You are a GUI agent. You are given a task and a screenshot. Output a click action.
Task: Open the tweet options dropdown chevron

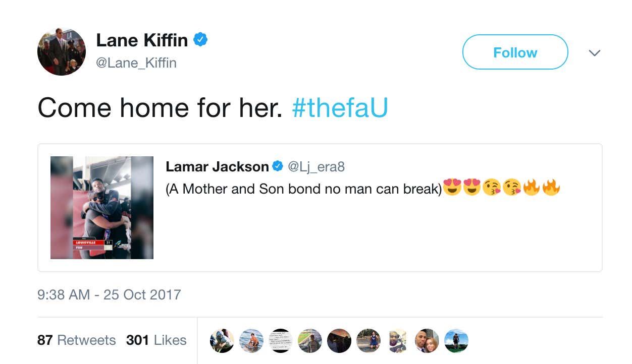[x=595, y=52]
